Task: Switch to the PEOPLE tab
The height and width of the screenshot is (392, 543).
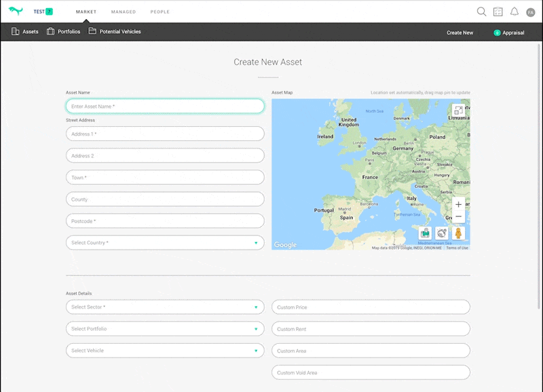Action: [160, 12]
